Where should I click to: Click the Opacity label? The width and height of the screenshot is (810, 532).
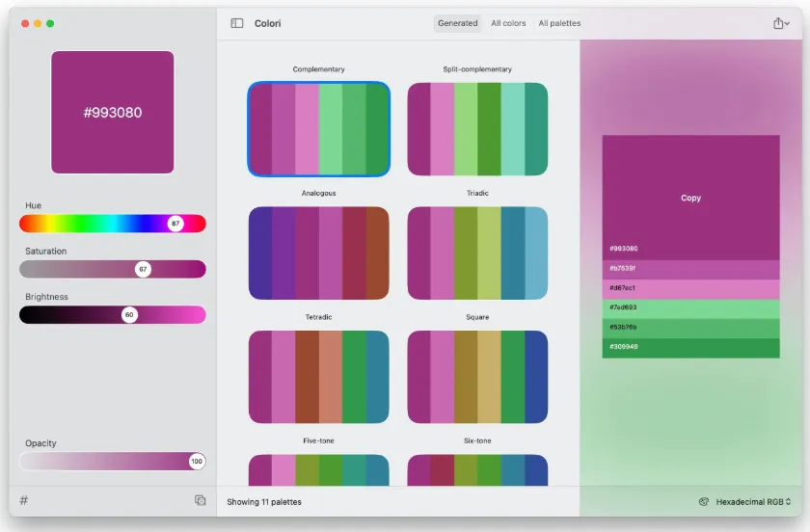[x=40, y=443]
